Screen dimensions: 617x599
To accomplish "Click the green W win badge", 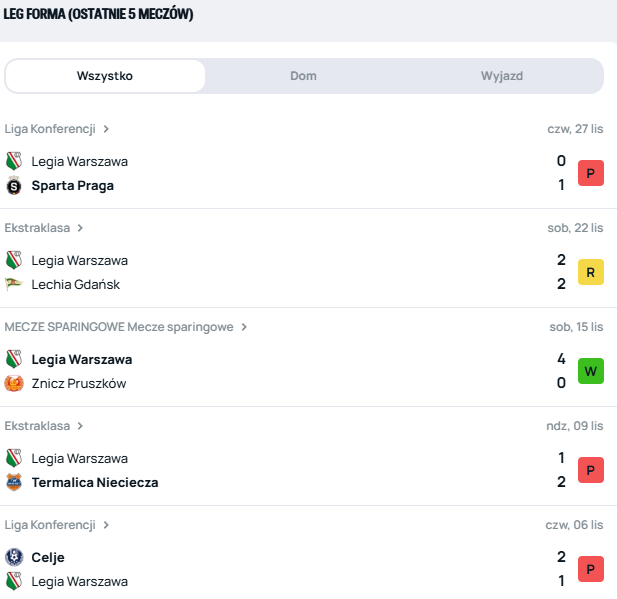I will click(590, 371).
